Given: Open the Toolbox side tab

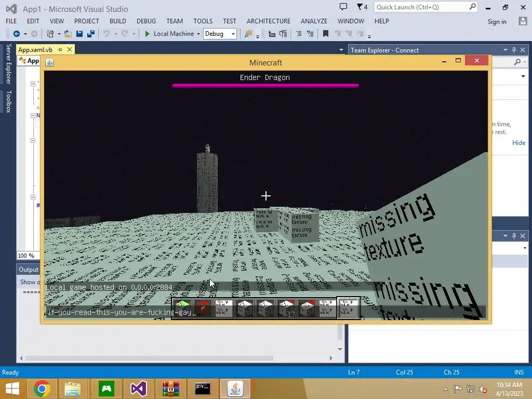Looking at the screenshot, I should coord(8,101).
